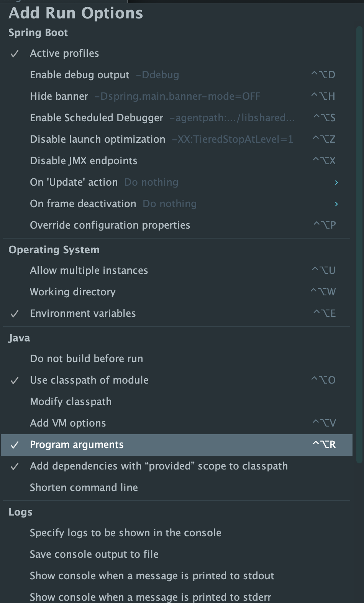Image resolution: width=364 pixels, height=603 pixels.
Task: Click the checkmark beside Active profiles
Action: (15, 54)
